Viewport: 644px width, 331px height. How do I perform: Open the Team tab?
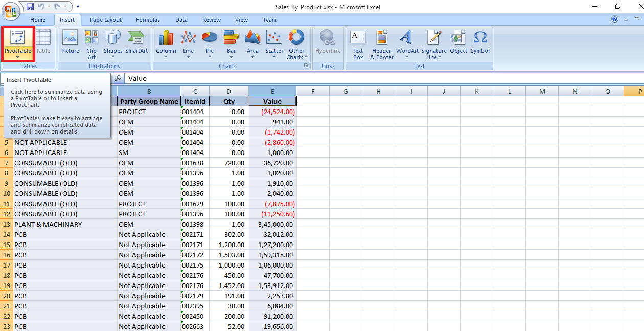270,20
